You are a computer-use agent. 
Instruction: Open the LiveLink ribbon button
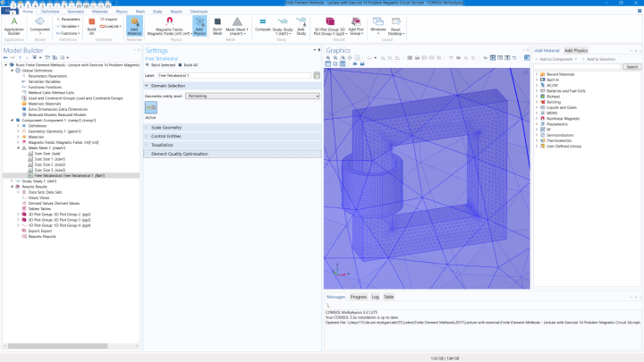(x=111, y=26)
